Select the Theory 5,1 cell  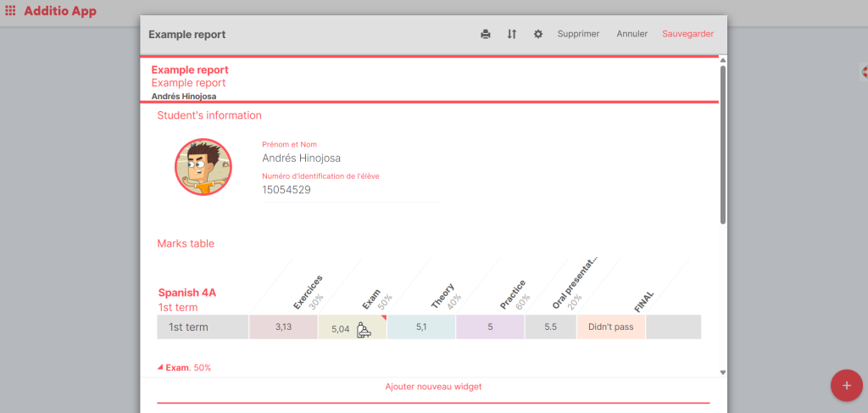point(421,326)
